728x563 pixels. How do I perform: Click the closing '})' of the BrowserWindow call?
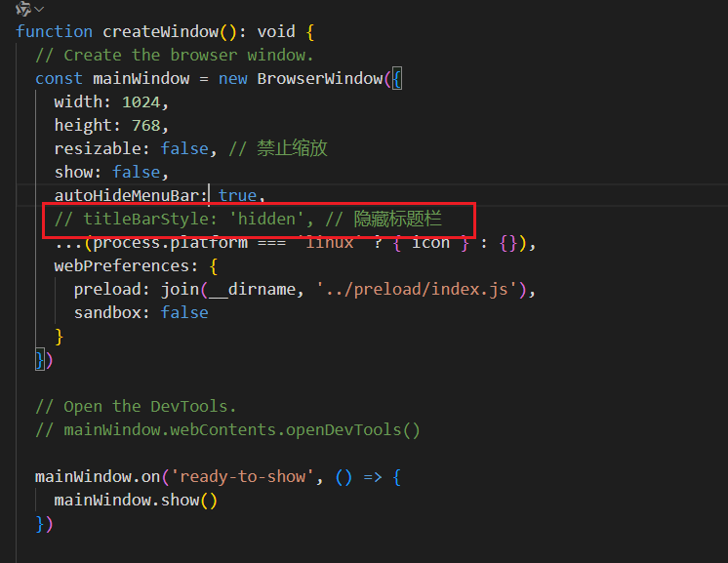[x=45, y=360]
